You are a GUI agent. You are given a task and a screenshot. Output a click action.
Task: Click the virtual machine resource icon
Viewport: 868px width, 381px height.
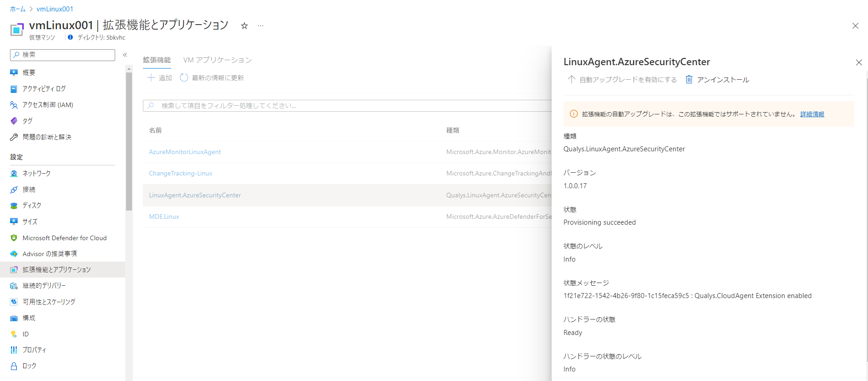pyautogui.click(x=17, y=30)
